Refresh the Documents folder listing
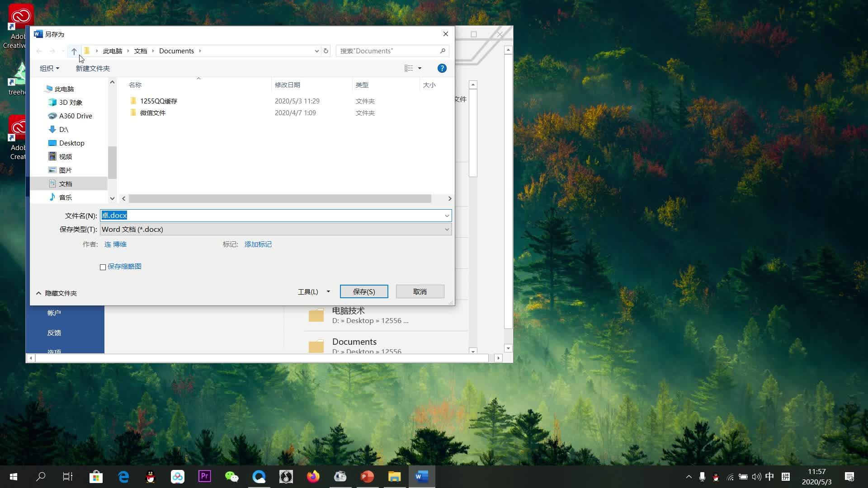This screenshot has width=868, height=488. click(325, 51)
